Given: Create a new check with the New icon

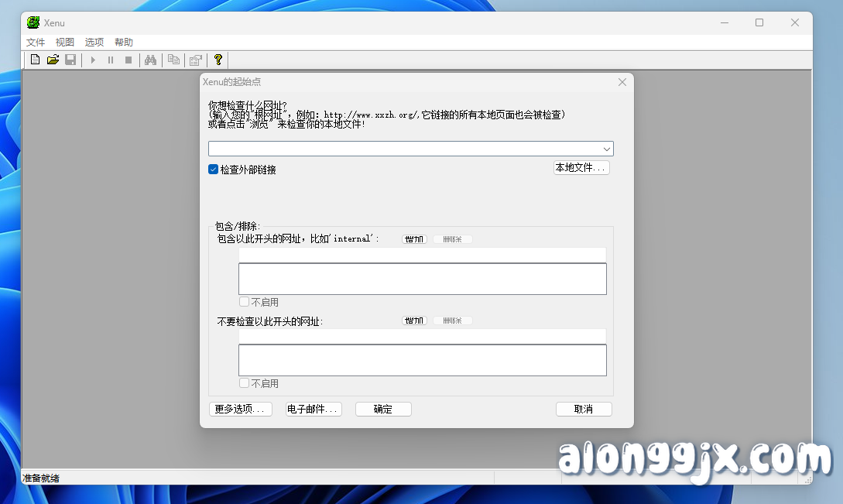Looking at the screenshot, I should (x=35, y=60).
